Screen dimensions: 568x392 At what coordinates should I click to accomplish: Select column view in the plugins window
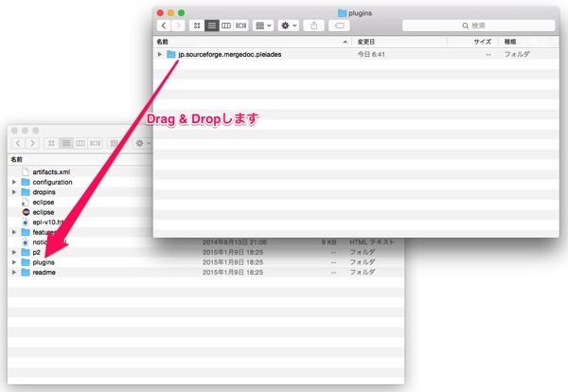(x=225, y=26)
